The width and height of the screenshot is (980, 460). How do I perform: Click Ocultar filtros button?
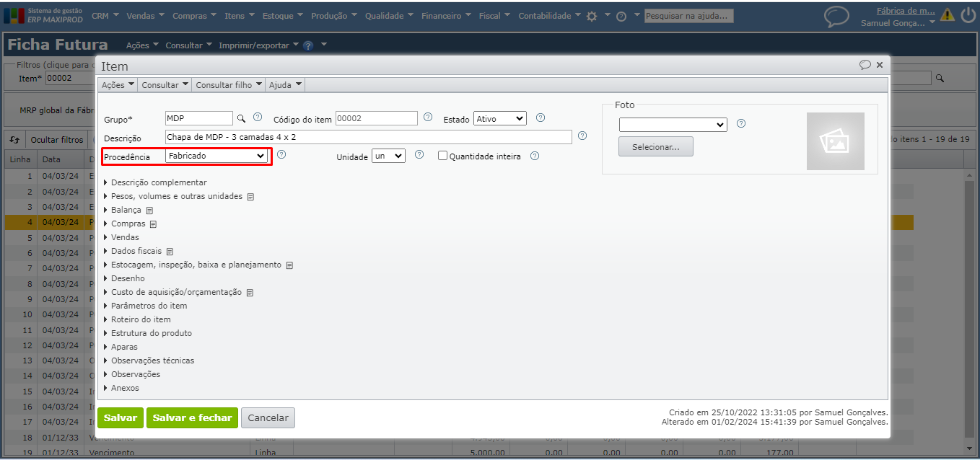(x=56, y=139)
